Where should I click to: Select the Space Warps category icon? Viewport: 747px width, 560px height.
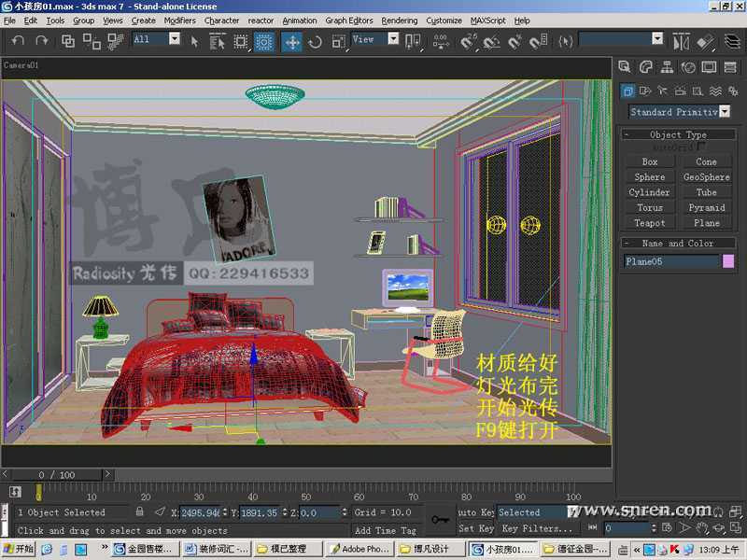point(715,91)
